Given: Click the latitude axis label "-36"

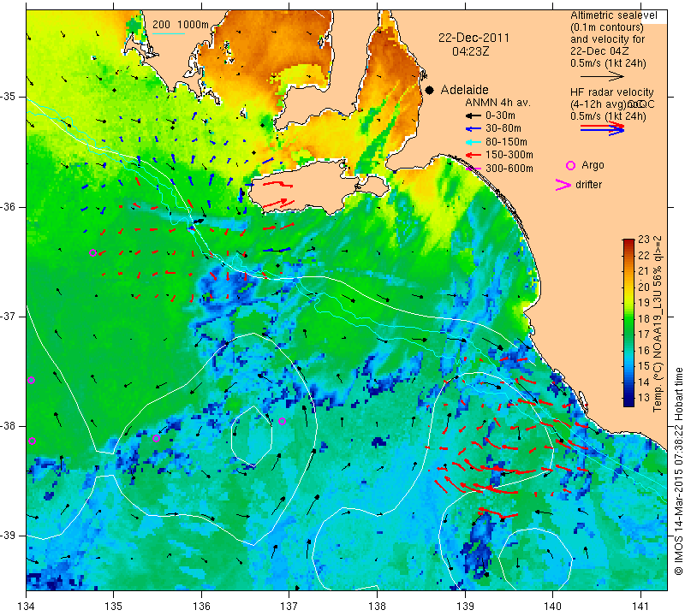Looking at the screenshot, I should 8,206.
